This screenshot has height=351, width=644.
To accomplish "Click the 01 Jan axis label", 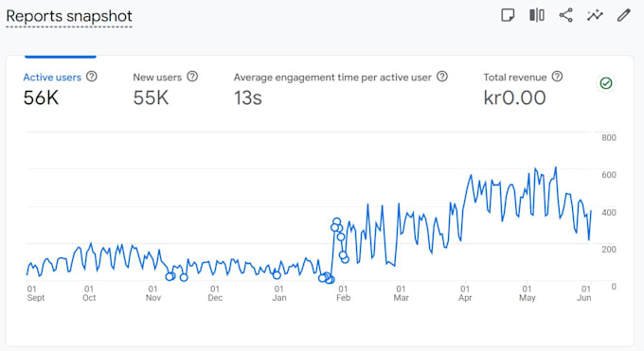I will (278, 293).
